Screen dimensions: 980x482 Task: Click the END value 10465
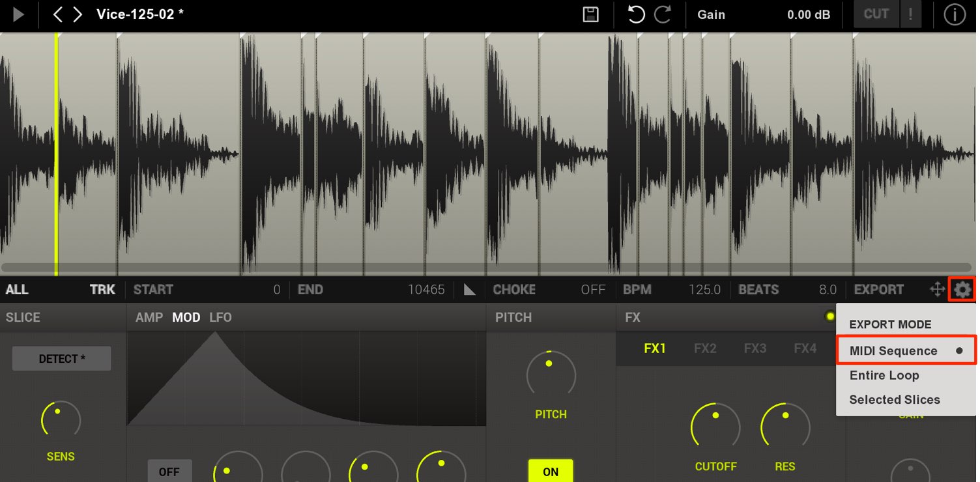426,290
